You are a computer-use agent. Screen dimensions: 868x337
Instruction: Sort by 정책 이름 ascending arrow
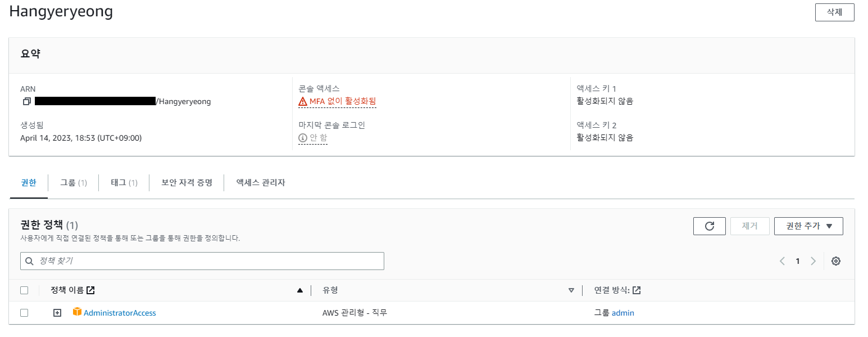[x=299, y=290]
